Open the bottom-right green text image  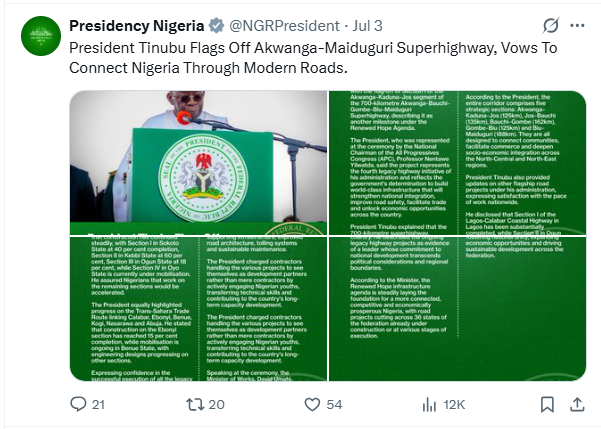[458, 309]
